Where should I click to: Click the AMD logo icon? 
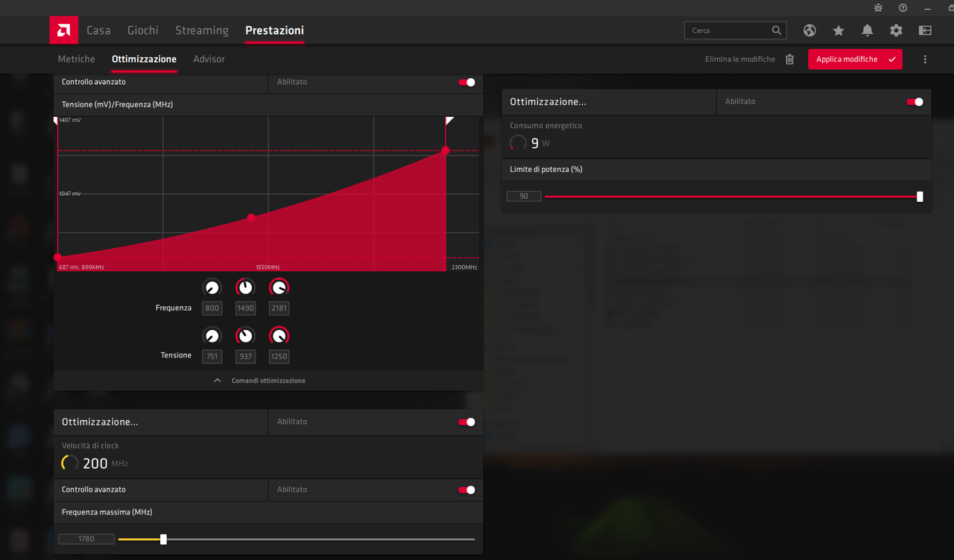64,31
